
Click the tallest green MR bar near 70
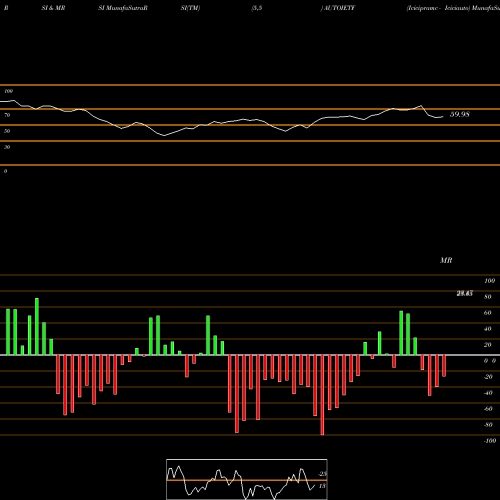point(37,327)
